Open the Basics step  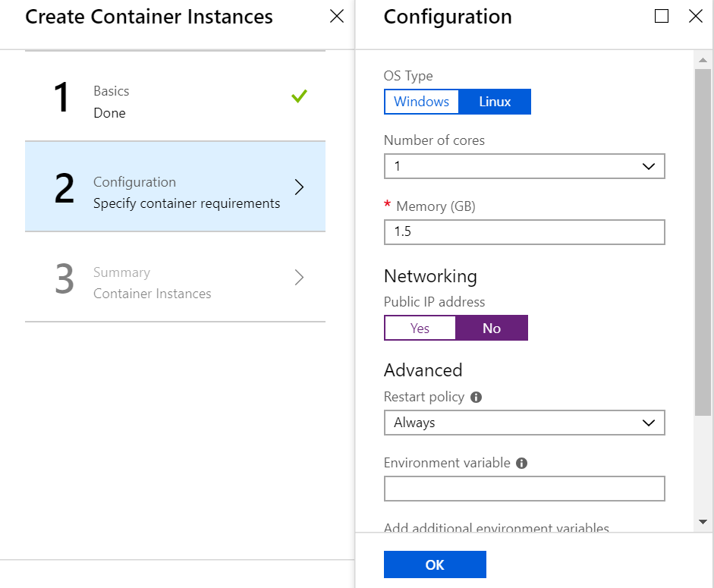tap(175, 102)
